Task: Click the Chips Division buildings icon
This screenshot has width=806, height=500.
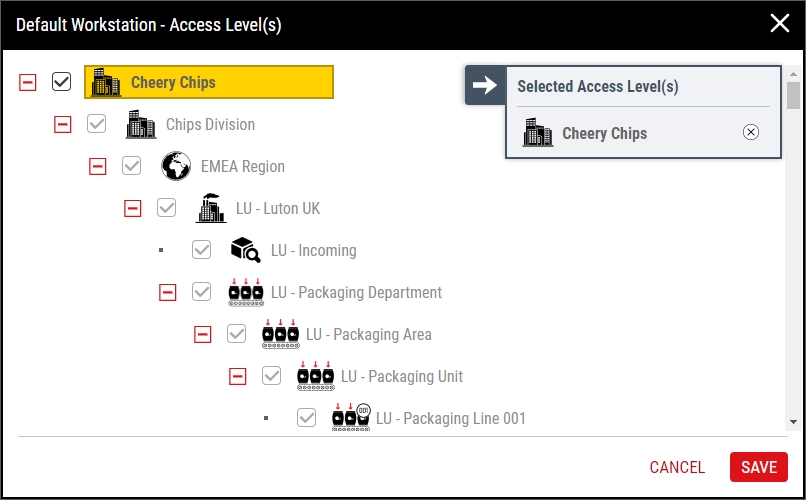Action: [x=141, y=125]
